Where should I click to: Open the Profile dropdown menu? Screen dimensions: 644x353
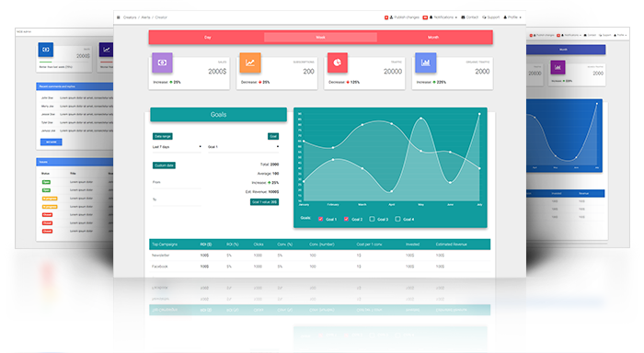(x=512, y=17)
